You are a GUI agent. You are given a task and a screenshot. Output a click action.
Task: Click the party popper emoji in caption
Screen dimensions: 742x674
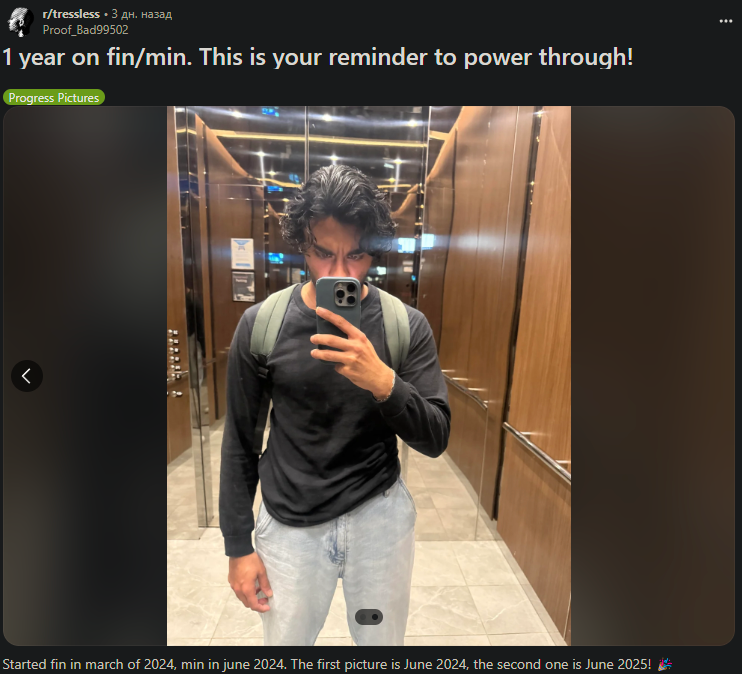(665, 664)
